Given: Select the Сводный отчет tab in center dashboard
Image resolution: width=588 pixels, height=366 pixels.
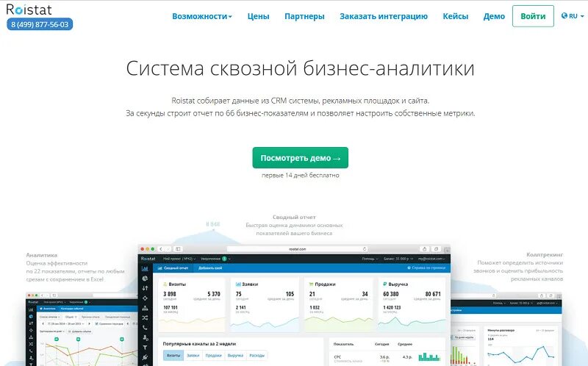Looking at the screenshot, I should 173,268.
